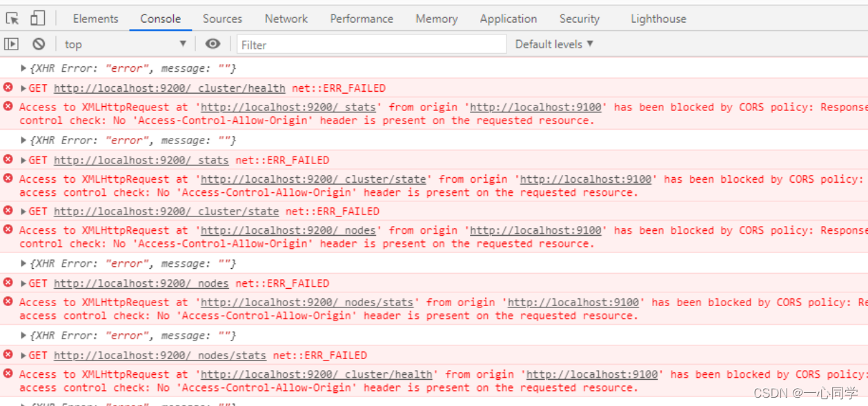
Task: Open the localhost:9200/_cluster/health GET link
Action: pyautogui.click(x=169, y=88)
